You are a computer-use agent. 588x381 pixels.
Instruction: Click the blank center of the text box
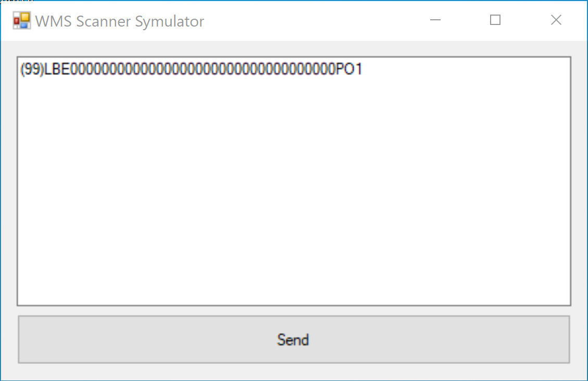pos(294,187)
